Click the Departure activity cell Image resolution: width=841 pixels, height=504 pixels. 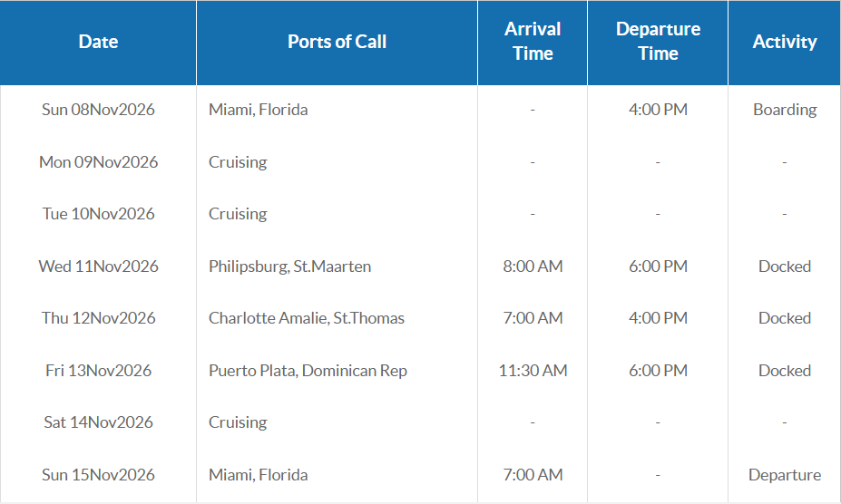click(x=785, y=475)
